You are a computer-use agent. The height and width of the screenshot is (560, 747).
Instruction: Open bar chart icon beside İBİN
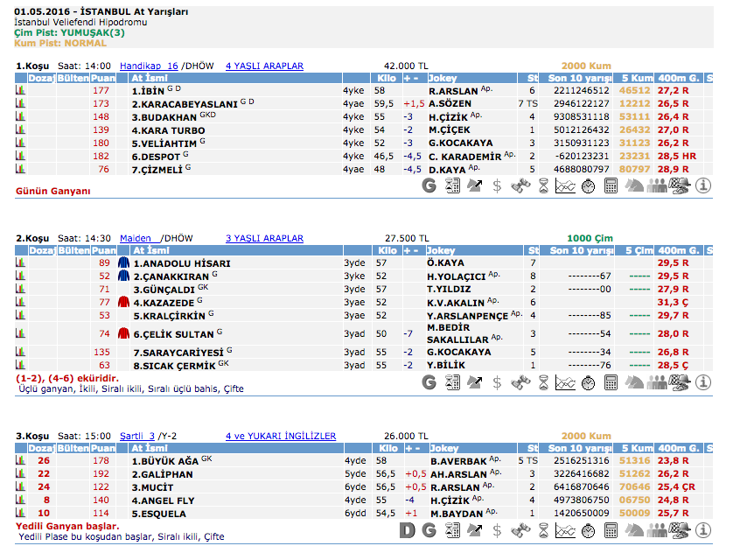pos(20,90)
